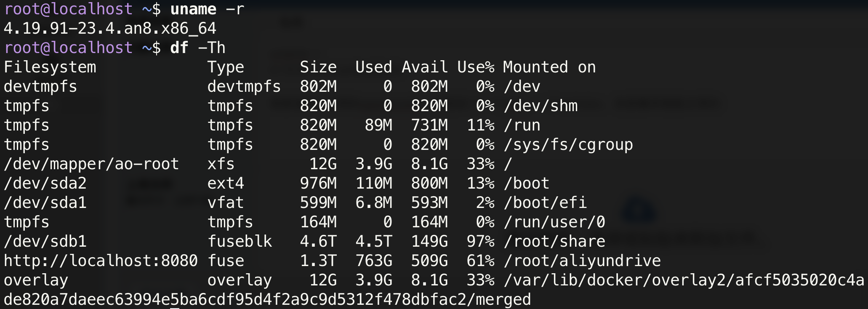Viewport: 868px width, 309px height.
Task: Click the 'uname -r' command text
Action: tap(207, 9)
